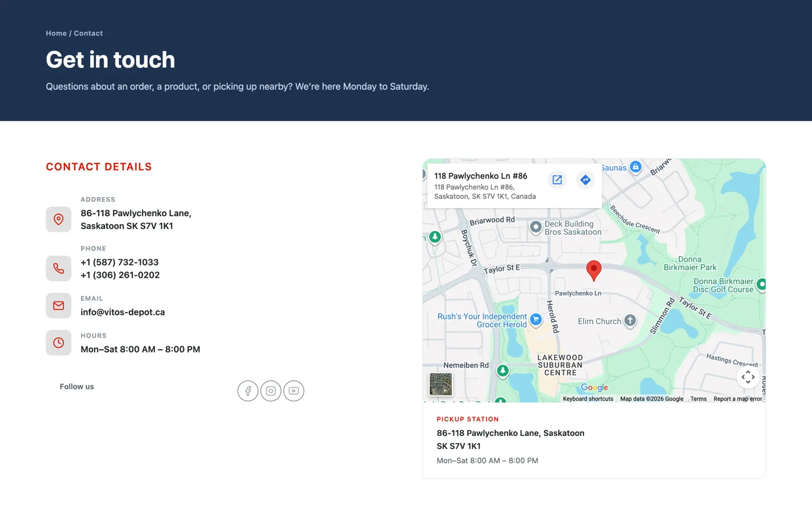Open the YouTube social icon
The width and height of the screenshot is (812, 516).
point(293,391)
